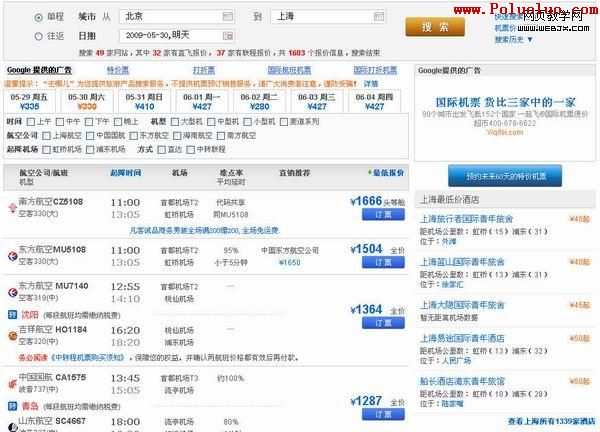This screenshot has width=600, height=432.
Task: Click the 预约未来60天的特价机票 button
Action: (505, 176)
